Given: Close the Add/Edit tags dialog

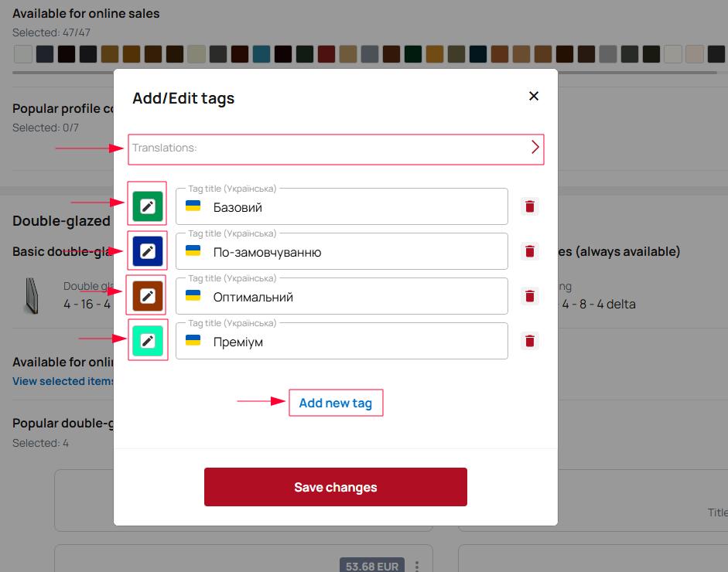Looking at the screenshot, I should (533, 97).
